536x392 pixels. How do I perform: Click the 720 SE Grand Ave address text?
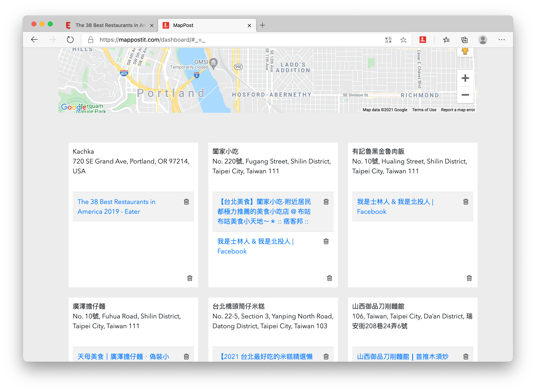tap(131, 166)
